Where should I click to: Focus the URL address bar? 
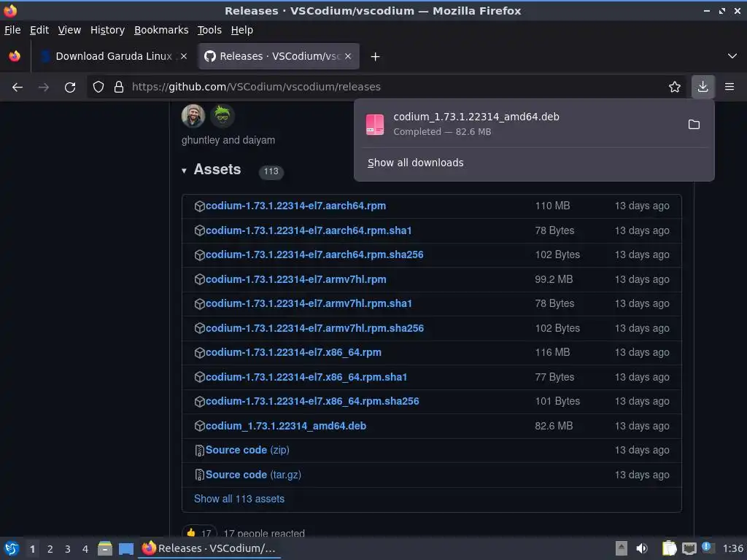[x=386, y=87]
